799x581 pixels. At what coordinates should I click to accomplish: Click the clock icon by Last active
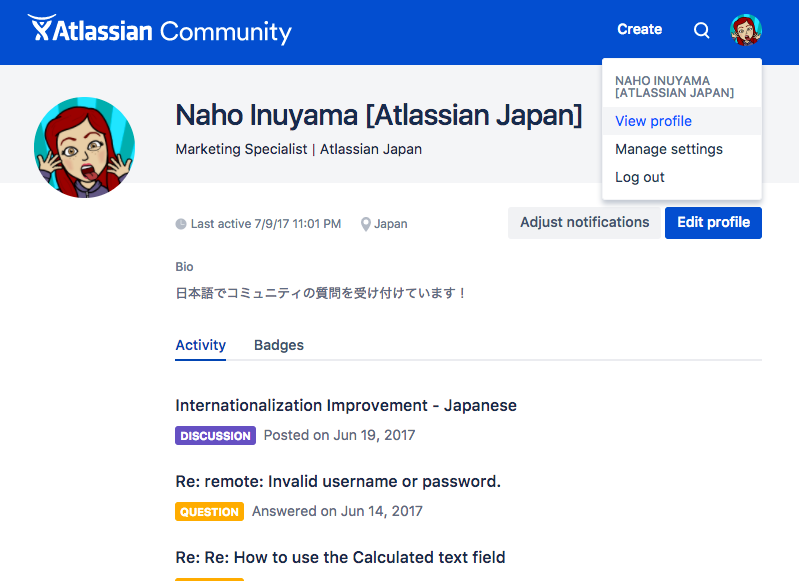pyautogui.click(x=181, y=224)
